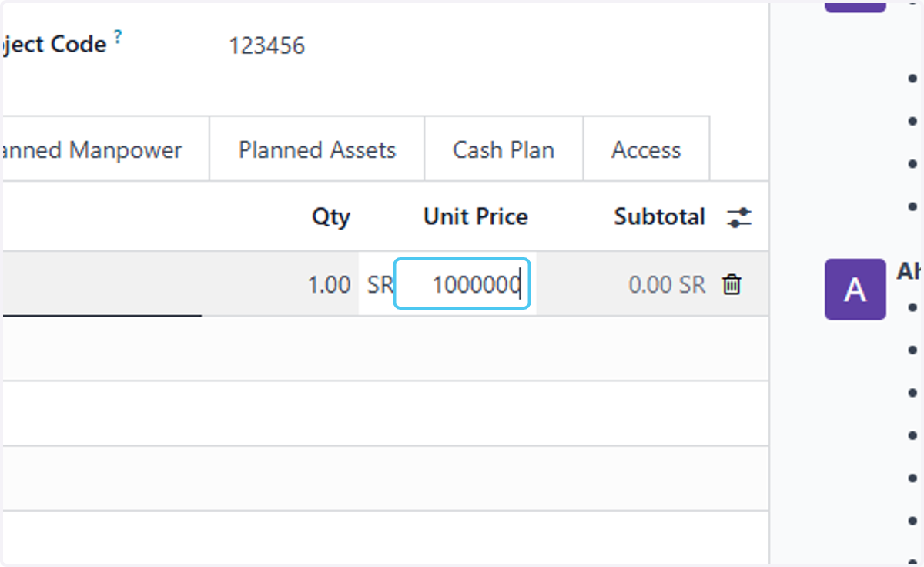Image resolution: width=924 pixels, height=567 pixels.
Task: Delete the line with the trash icon
Action: pos(731,285)
